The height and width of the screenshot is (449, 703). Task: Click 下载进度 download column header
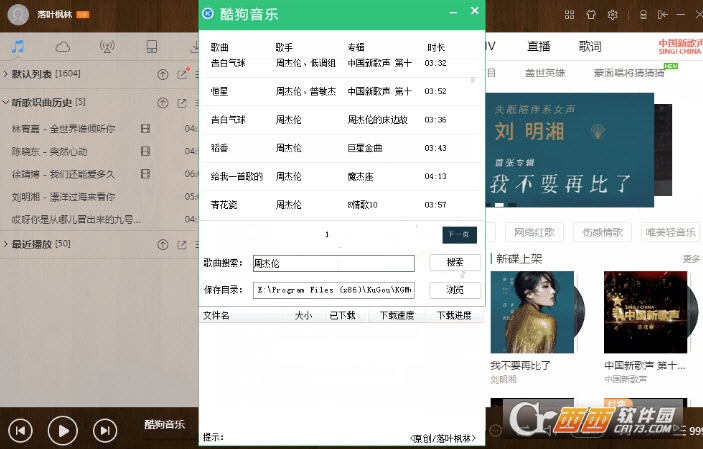point(454,315)
